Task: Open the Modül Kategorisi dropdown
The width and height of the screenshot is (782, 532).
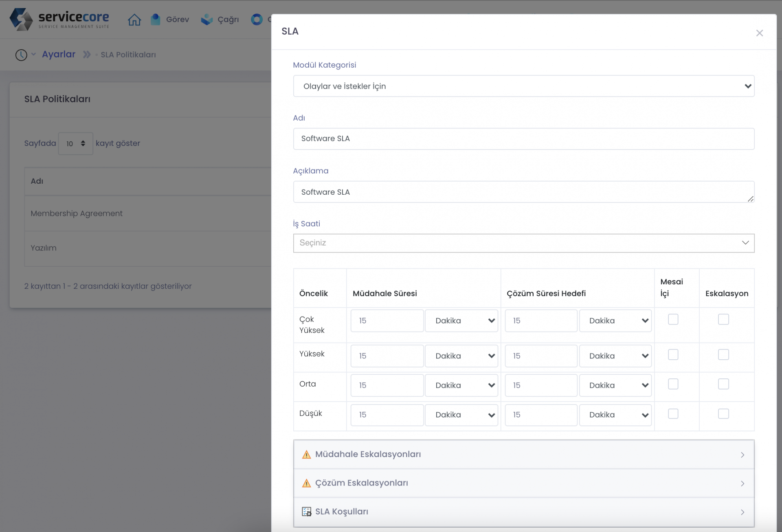Action: [523, 86]
